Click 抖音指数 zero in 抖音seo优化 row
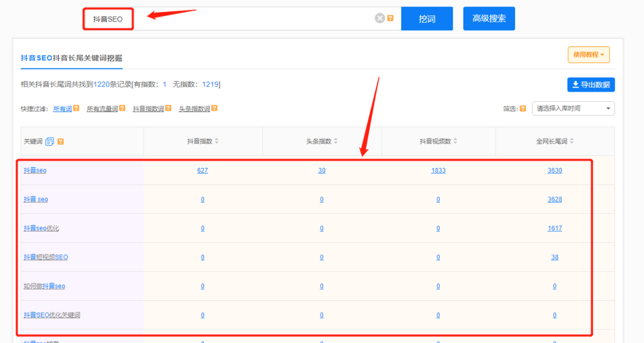This screenshot has width=644, height=343. 203,228
